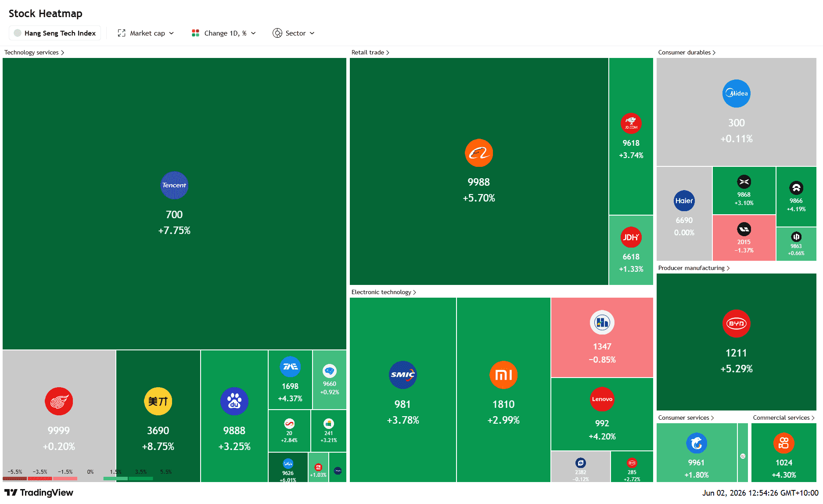This screenshot has width=823, height=504.
Task: Click the Stock Heatmap title
Action: 46,14
